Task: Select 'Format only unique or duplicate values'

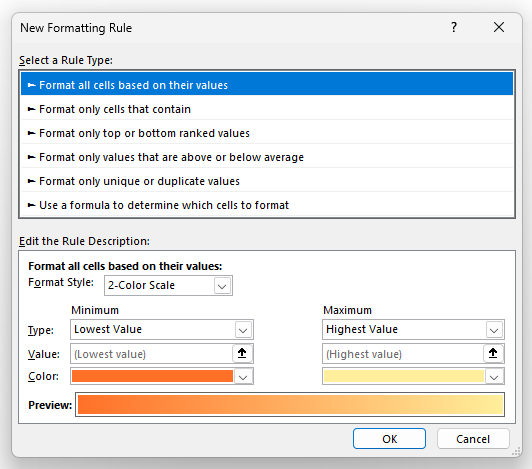Action: click(x=267, y=181)
